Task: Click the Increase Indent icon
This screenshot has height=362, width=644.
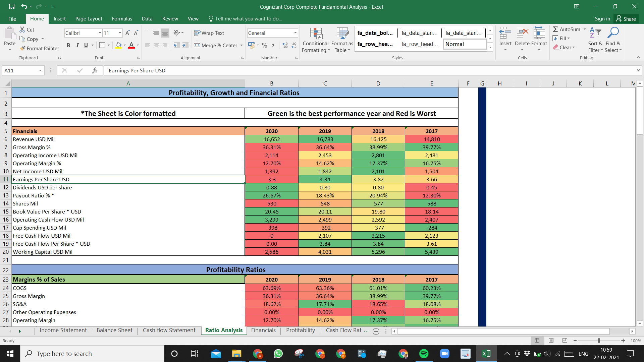Action: (x=185, y=45)
